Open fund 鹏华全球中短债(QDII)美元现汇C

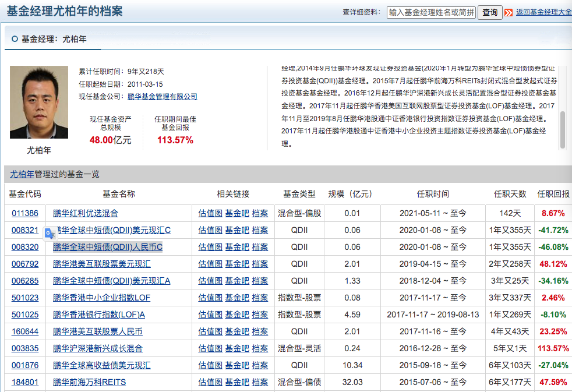pyautogui.click(x=114, y=231)
